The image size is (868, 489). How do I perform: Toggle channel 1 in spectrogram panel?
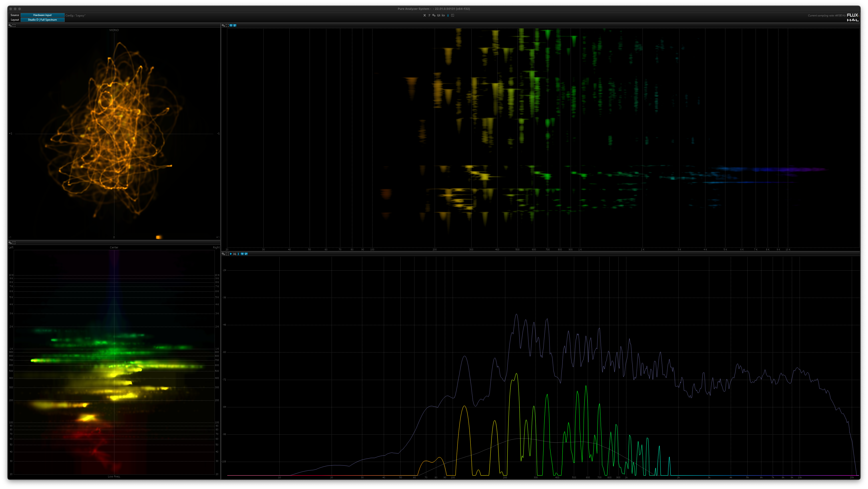(231, 26)
